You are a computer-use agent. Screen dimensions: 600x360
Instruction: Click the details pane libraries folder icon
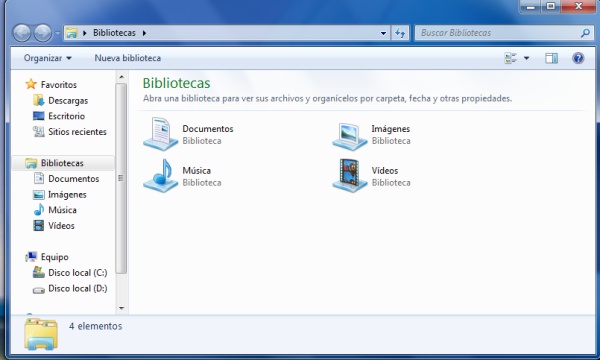coord(41,334)
